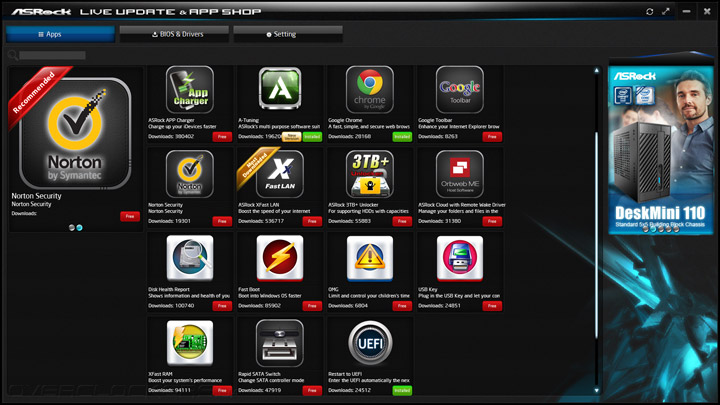This screenshot has width=720, height=405.
Task: Click Free button for Fast Boot
Action: tap(312, 306)
